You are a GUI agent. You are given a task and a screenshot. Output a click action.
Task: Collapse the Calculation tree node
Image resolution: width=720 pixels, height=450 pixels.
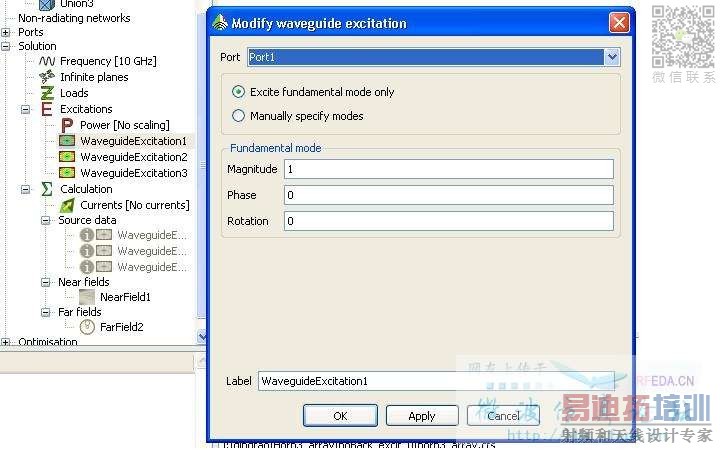tap(26, 189)
